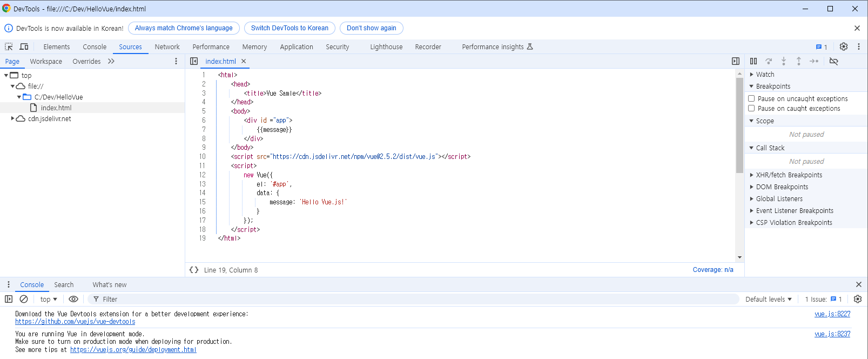Click the code editor vertical scrollbar thumb

[739, 125]
